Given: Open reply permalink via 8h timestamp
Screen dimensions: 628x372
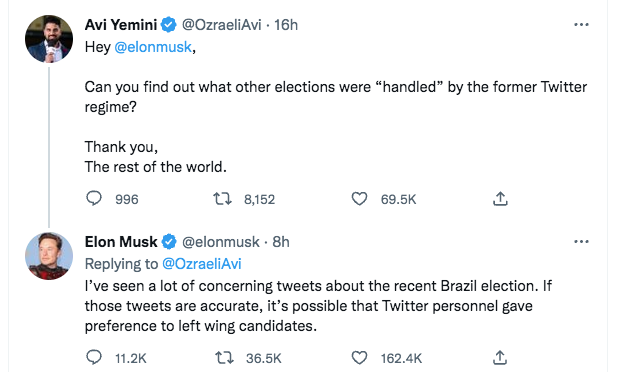Looking at the screenshot, I should click(x=281, y=242).
